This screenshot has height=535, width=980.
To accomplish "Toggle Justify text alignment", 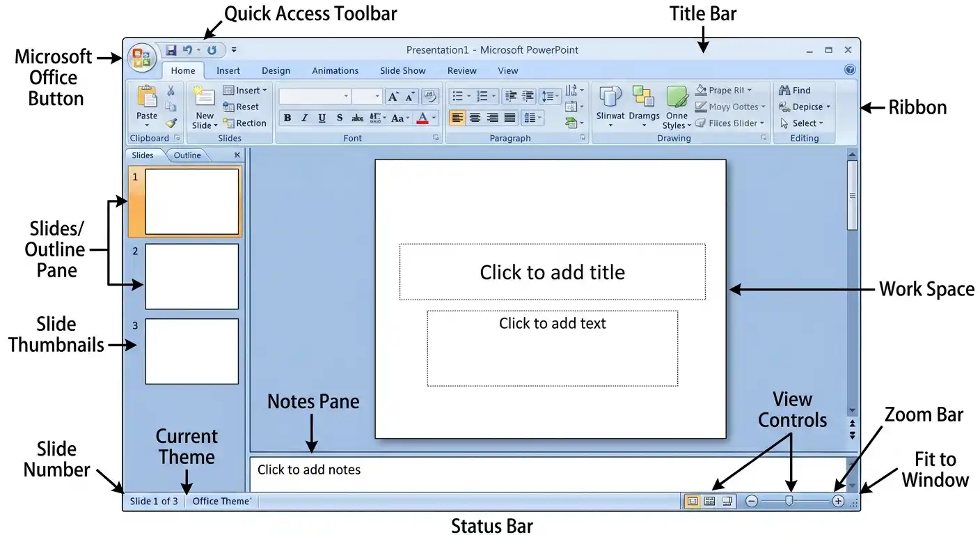I will [x=510, y=118].
